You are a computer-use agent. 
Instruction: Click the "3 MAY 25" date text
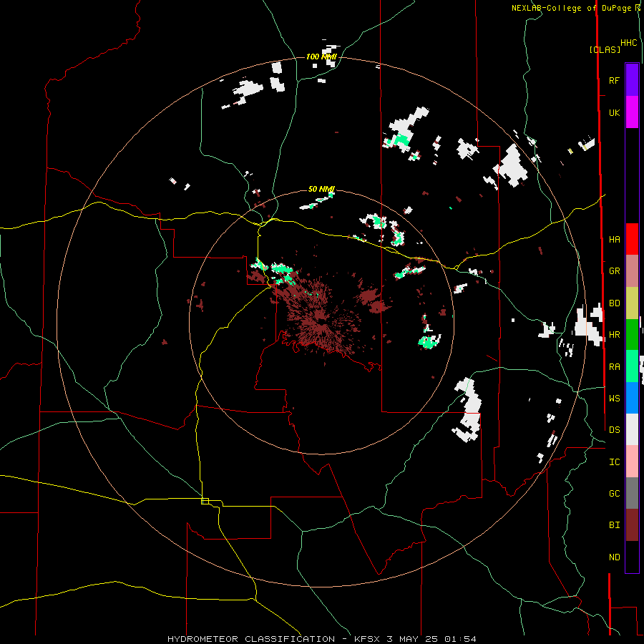click(x=412, y=639)
